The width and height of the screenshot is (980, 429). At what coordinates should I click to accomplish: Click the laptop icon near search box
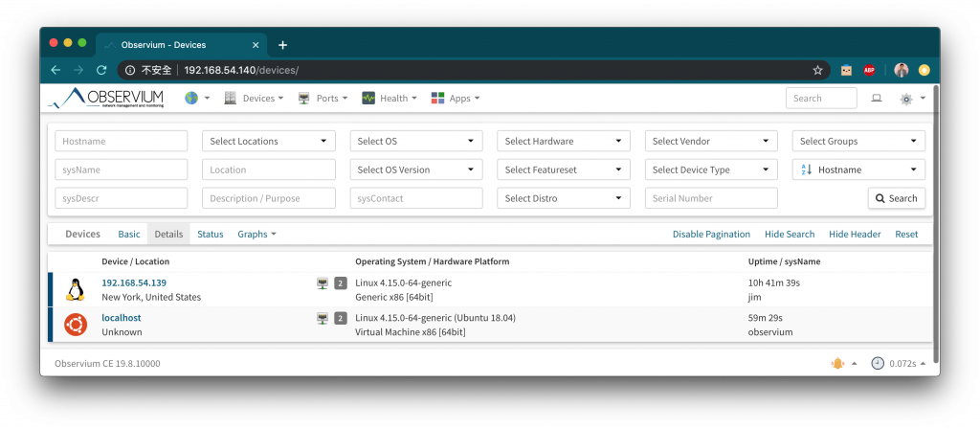coord(877,99)
